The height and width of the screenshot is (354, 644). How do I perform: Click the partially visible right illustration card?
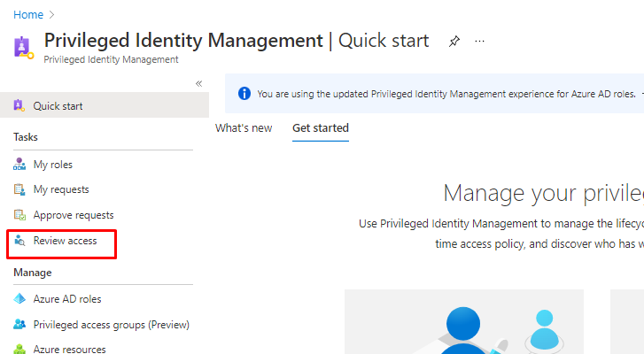627,323
